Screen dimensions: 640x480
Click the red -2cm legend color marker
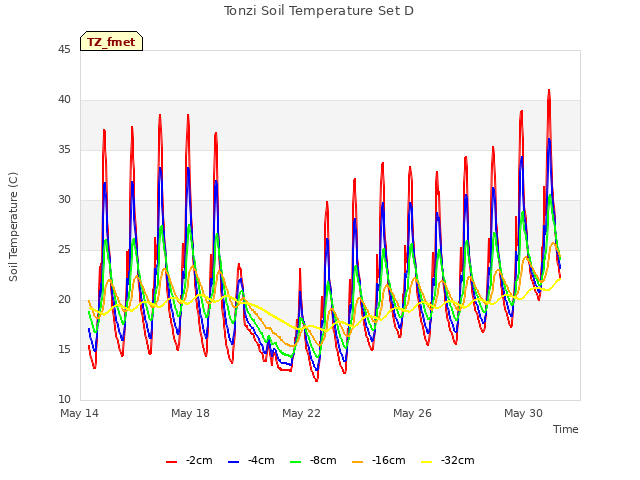(x=171, y=462)
